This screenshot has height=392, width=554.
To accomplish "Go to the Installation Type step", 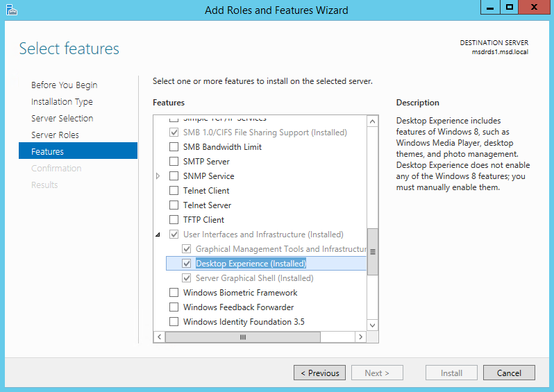I will click(x=62, y=102).
